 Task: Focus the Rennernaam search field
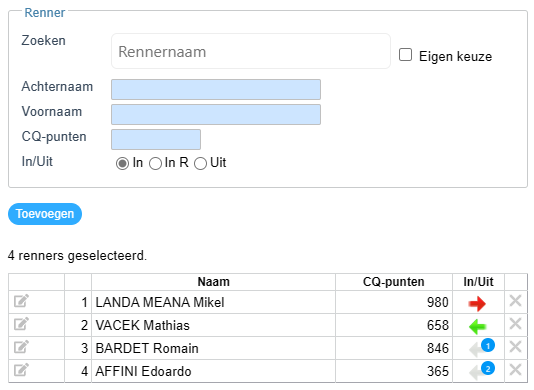pos(251,51)
